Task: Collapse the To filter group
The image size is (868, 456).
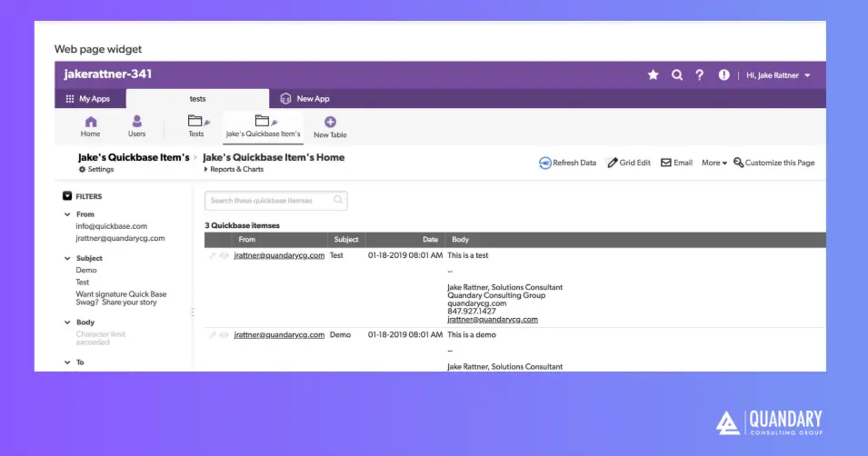Action: 67,362
